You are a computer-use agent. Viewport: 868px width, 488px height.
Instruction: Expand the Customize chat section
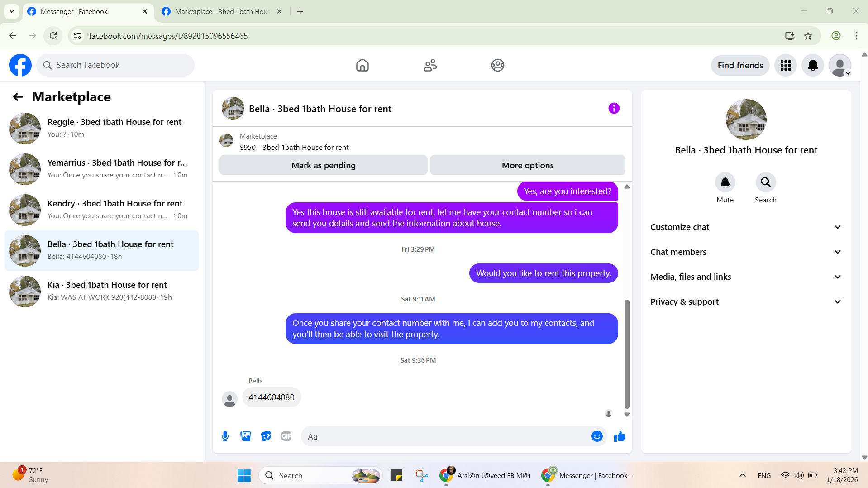746,227
